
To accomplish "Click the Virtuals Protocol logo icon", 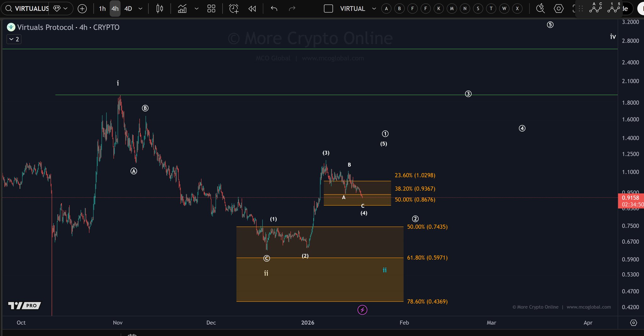I will coord(11,27).
